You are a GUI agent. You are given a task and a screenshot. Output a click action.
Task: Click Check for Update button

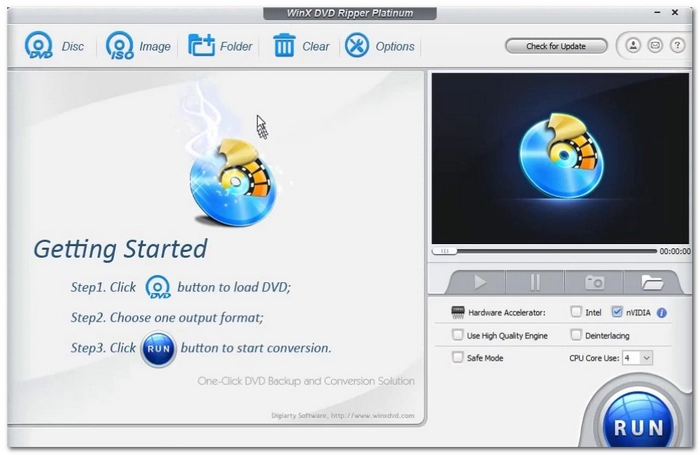[x=556, y=46]
